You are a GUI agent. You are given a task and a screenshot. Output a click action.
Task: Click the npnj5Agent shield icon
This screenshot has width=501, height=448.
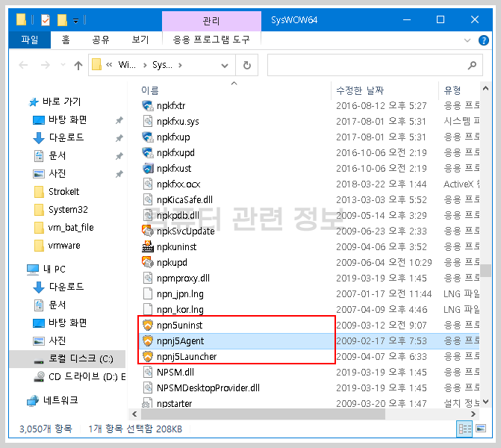tap(147, 340)
